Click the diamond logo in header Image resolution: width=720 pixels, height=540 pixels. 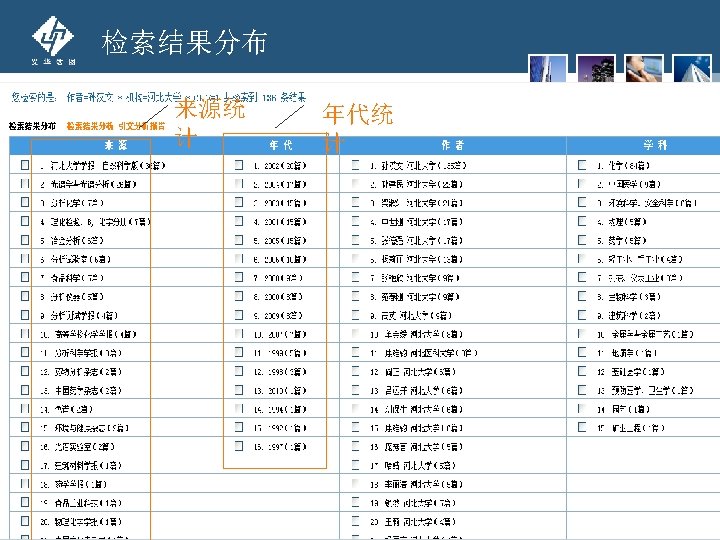(53, 36)
